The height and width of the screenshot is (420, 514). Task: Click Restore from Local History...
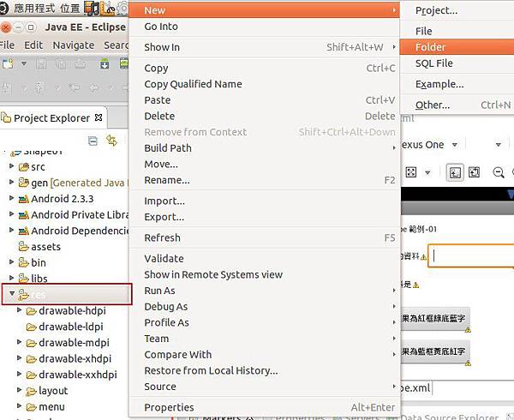[x=264, y=371]
